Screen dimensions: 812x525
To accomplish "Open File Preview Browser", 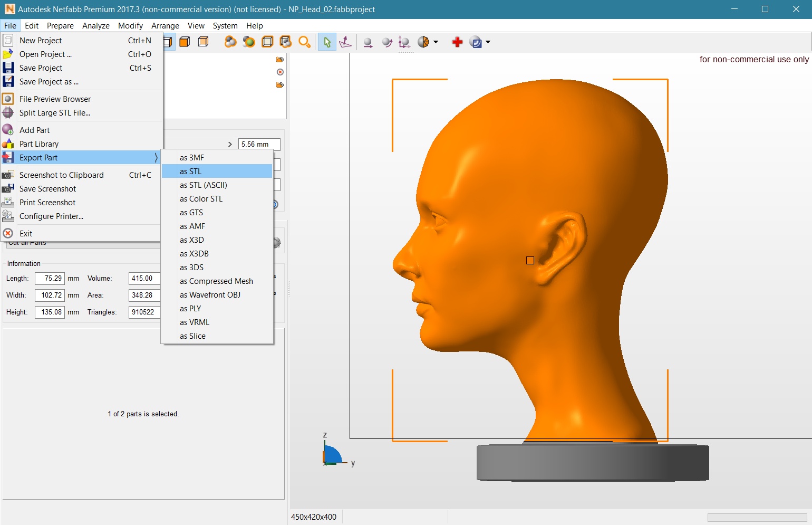I will click(x=81, y=99).
